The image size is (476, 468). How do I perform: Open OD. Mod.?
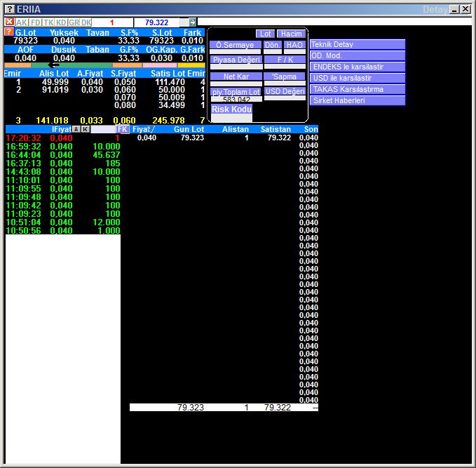point(358,55)
